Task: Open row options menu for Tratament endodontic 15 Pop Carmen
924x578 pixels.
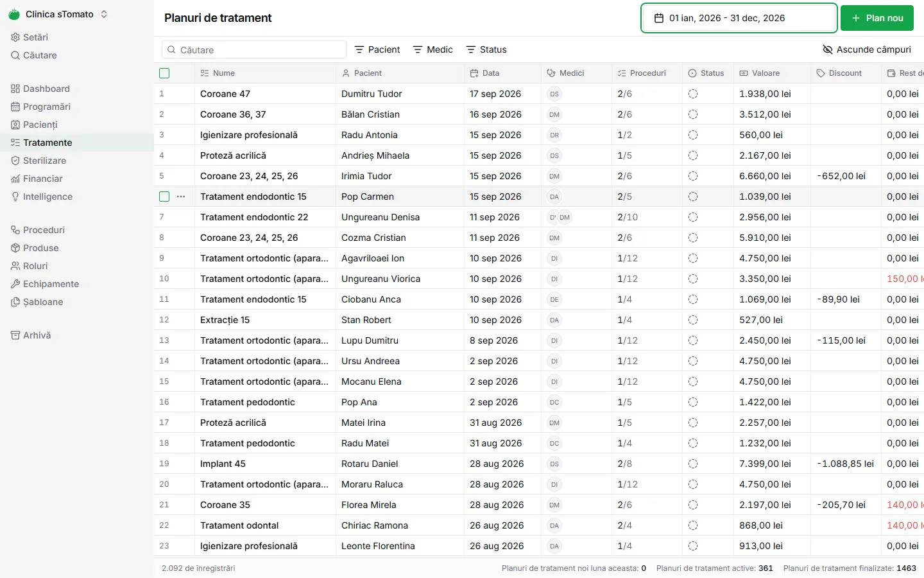Action: pos(181,197)
